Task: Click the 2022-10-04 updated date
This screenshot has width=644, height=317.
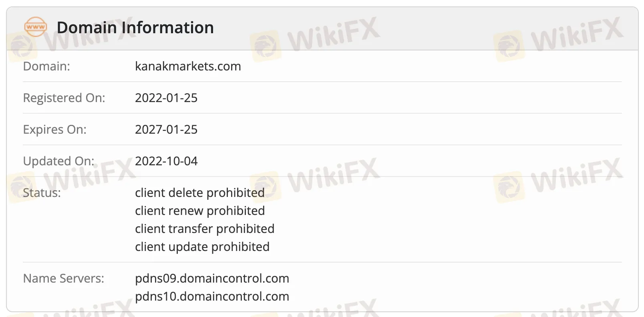Action: click(x=166, y=161)
